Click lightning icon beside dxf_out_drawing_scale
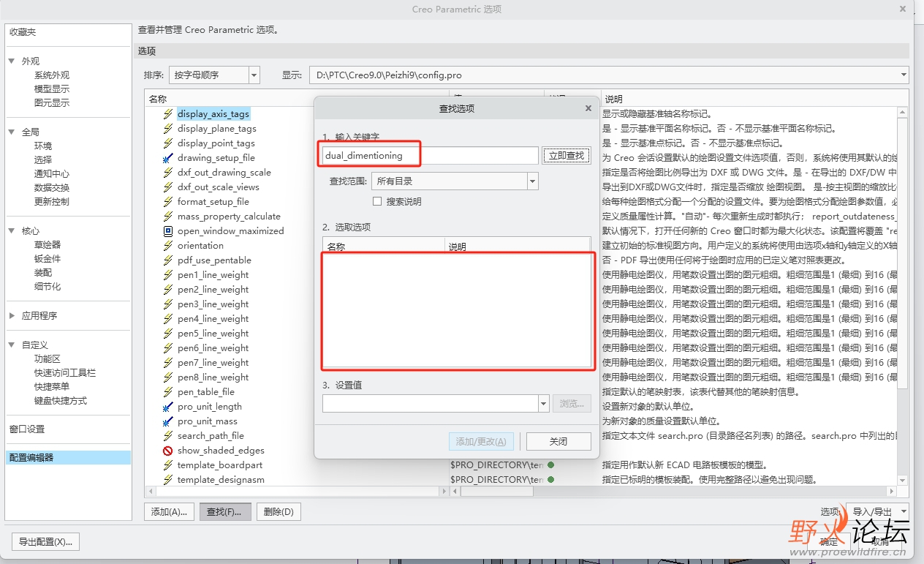924x564 pixels. click(x=168, y=173)
